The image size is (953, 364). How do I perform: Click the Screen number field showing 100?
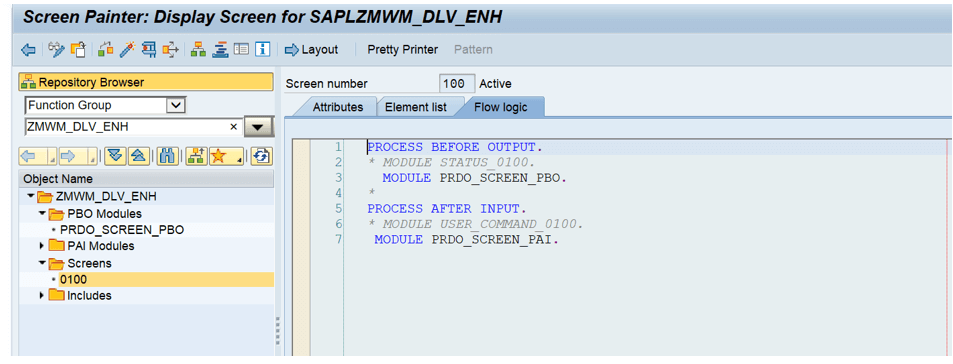(456, 84)
